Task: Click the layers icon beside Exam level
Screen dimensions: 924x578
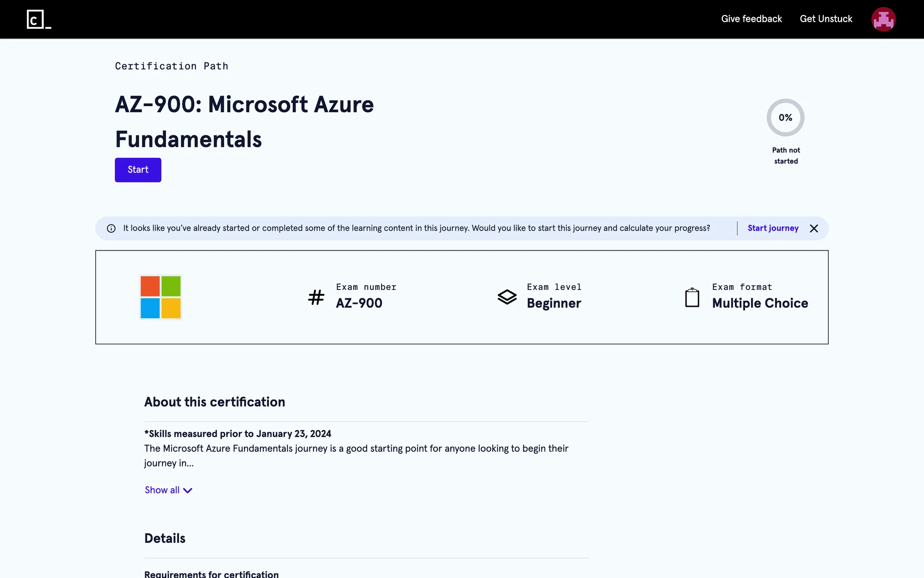Action: (507, 297)
